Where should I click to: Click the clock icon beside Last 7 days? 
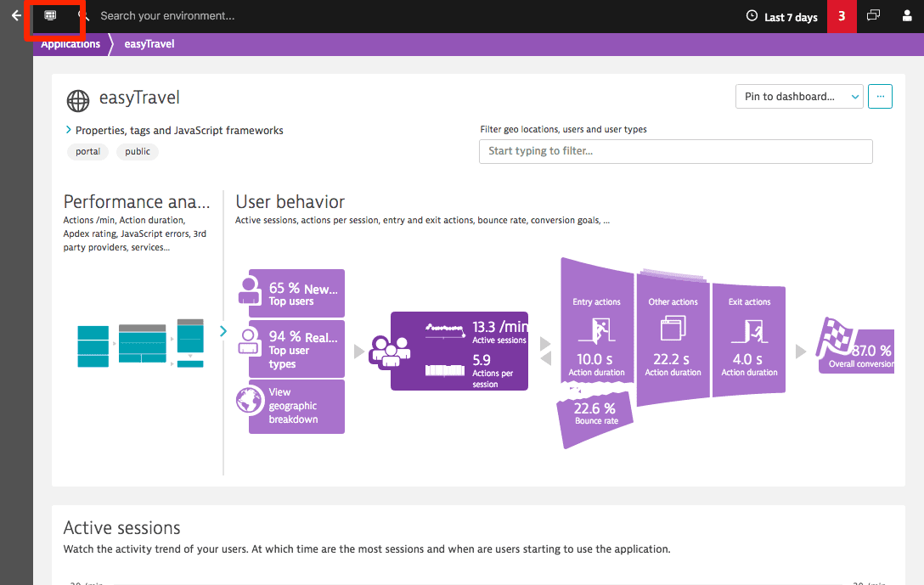(x=752, y=16)
